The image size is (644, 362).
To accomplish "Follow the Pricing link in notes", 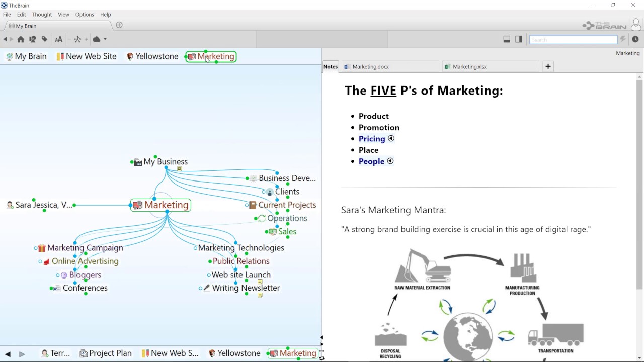I will 372,139.
